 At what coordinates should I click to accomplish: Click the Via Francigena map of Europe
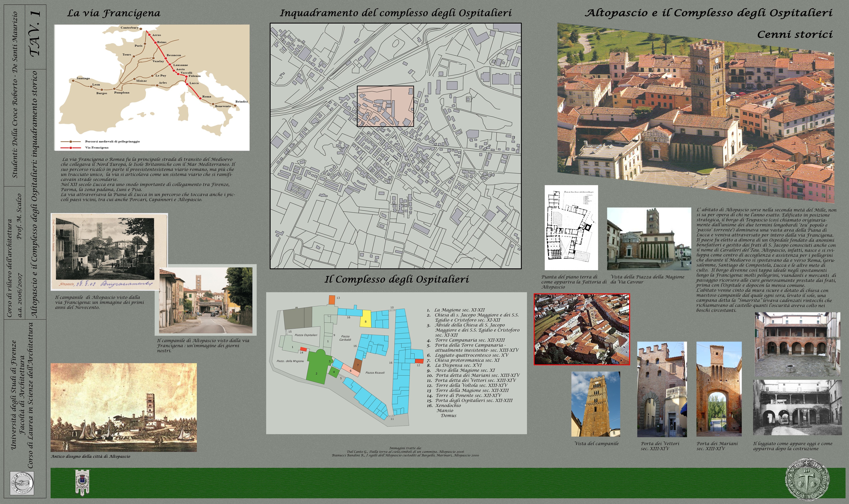[x=152, y=87]
